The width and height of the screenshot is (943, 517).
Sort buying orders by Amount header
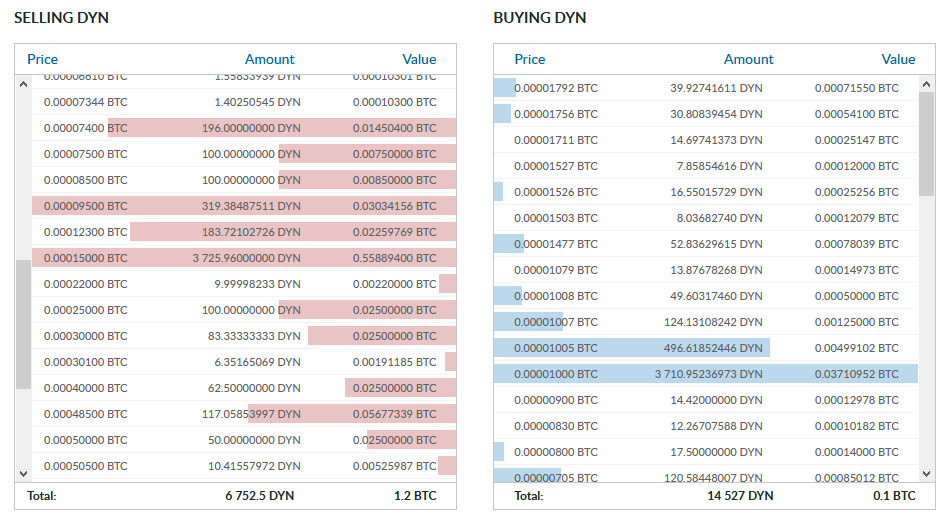[x=748, y=59]
